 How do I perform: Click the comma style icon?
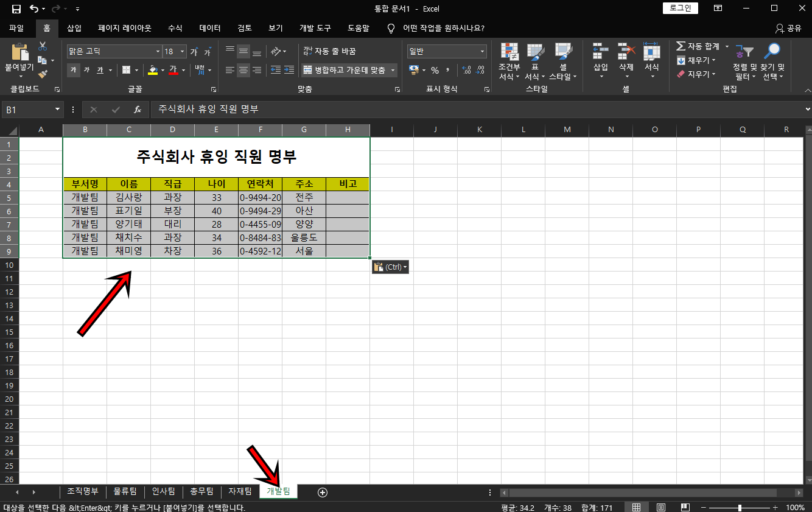(x=447, y=70)
